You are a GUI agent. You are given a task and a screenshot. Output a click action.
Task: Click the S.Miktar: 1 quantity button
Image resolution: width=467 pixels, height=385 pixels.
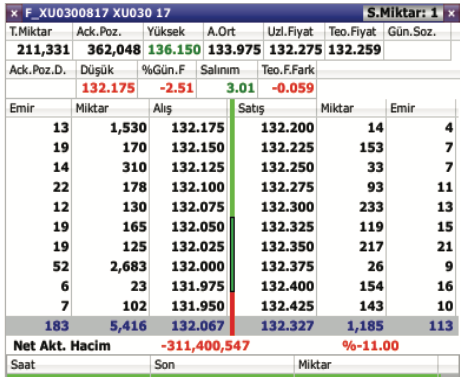pyautogui.click(x=403, y=13)
